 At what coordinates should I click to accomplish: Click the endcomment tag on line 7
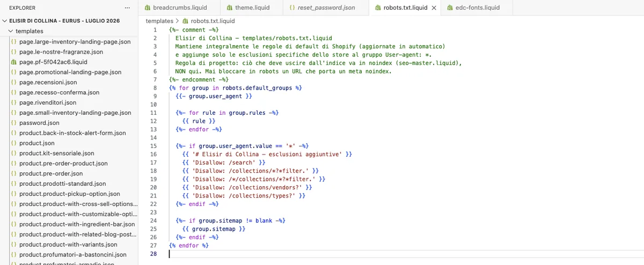(197, 79)
